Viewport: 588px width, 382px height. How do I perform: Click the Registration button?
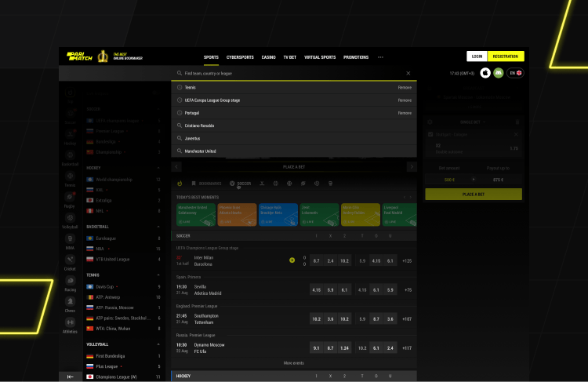(x=506, y=56)
